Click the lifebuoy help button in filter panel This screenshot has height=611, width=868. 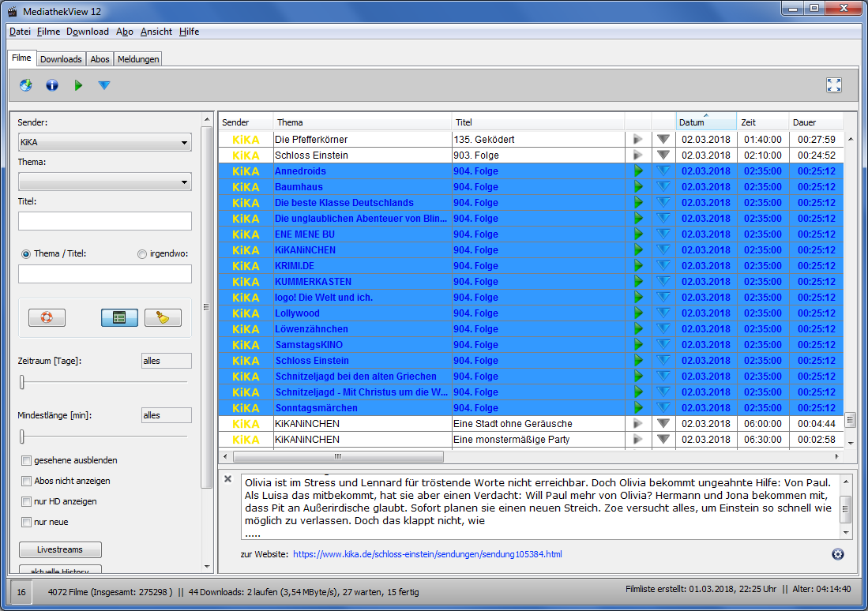47,317
